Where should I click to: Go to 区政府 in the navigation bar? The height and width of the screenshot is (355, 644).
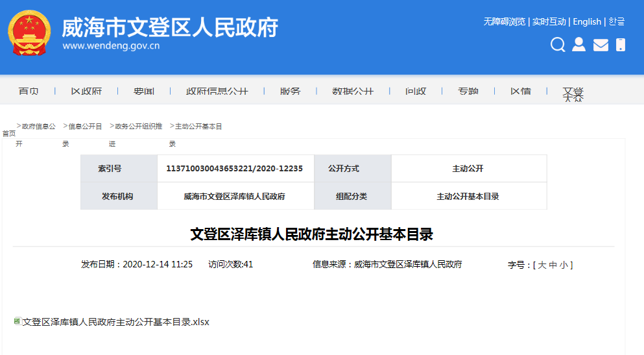click(x=86, y=92)
